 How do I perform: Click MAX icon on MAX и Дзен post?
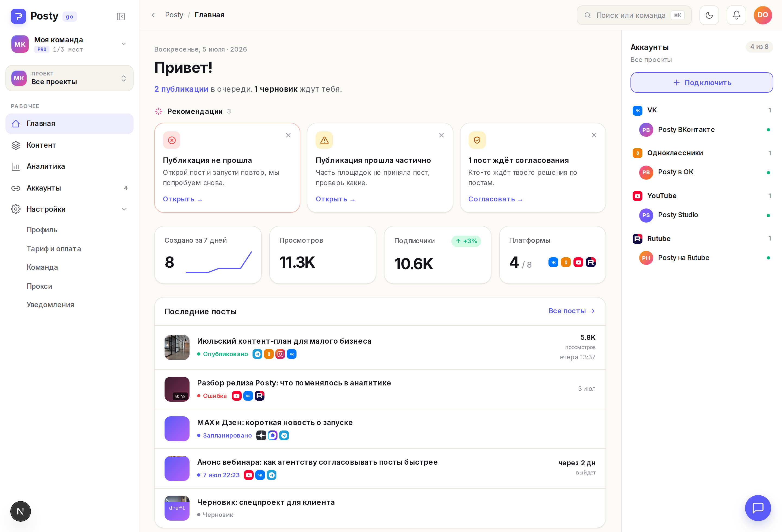click(x=273, y=435)
